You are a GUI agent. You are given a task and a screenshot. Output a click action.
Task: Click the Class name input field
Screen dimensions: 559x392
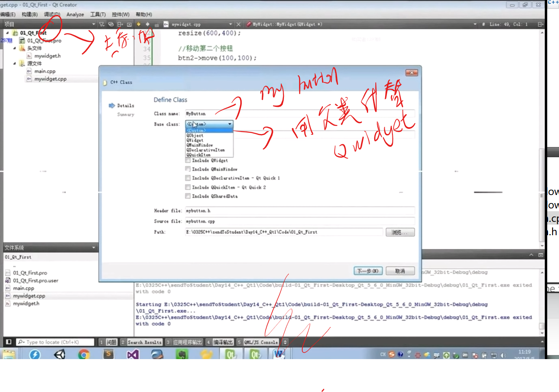[300, 114]
